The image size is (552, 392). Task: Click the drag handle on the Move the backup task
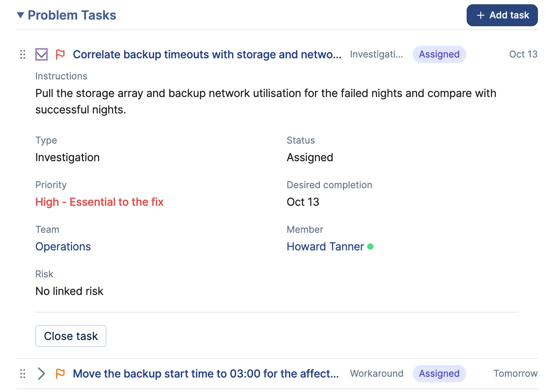23,374
